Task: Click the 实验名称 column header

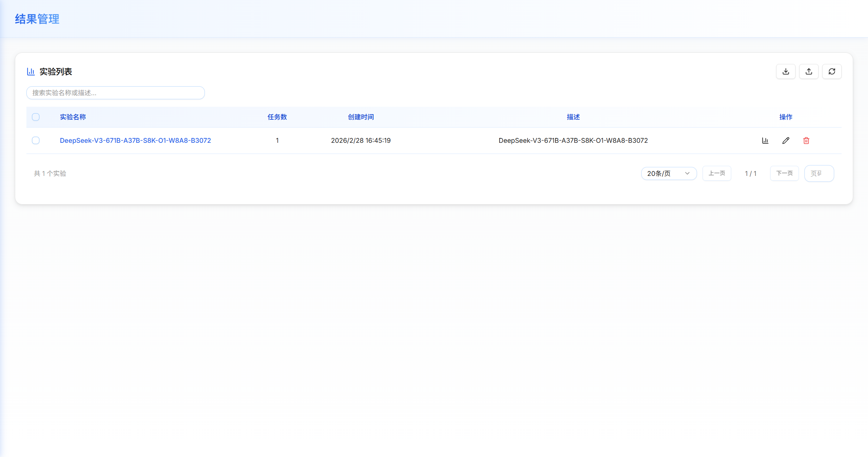Action: (x=73, y=117)
